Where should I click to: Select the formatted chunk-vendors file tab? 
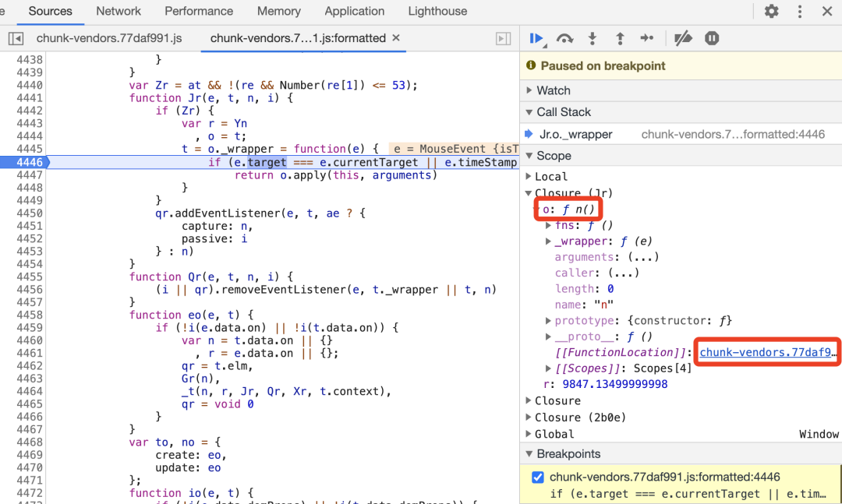click(x=298, y=38)
